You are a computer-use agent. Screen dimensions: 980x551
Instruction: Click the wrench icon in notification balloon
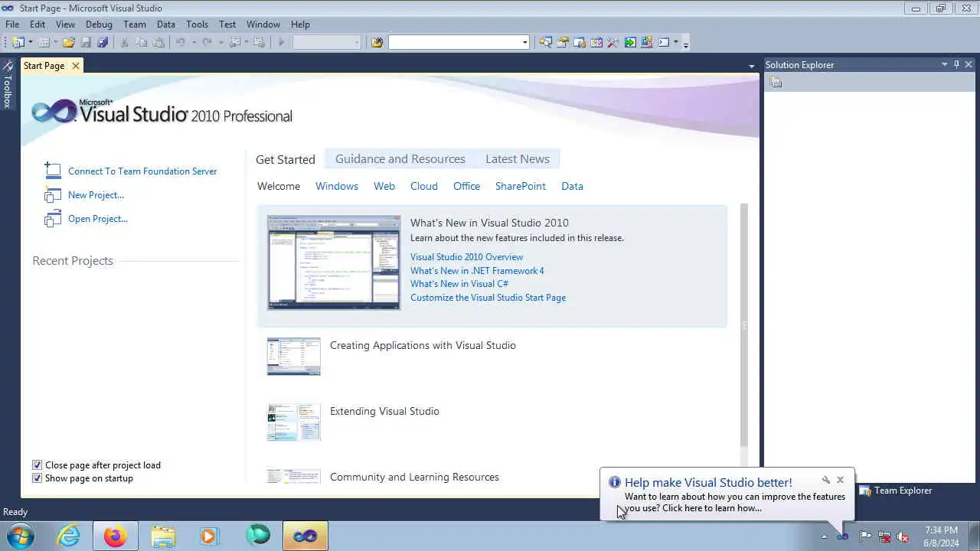(826, 480)
